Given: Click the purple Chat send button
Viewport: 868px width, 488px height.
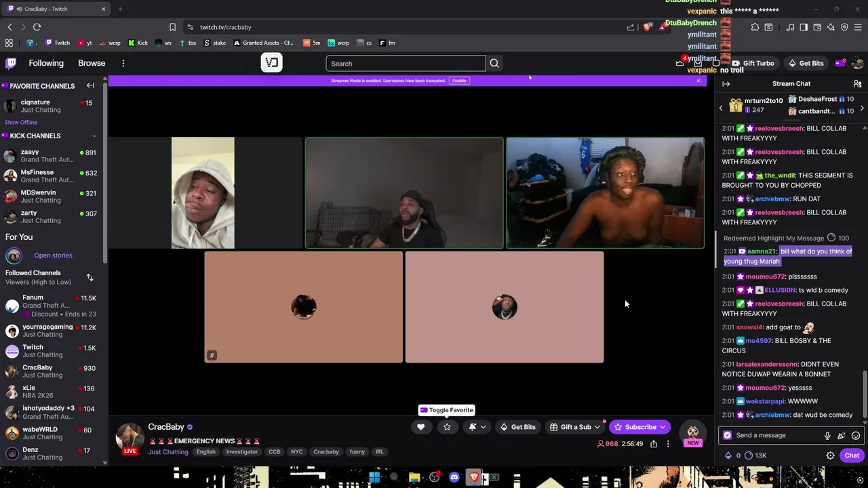Looking at the screenshot, I should (x=852, y=455).
